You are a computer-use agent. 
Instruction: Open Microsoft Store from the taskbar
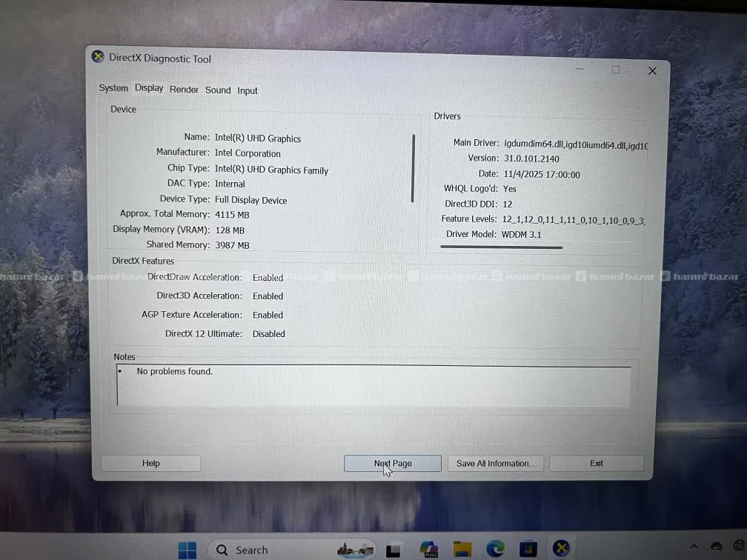coord(528,549)
